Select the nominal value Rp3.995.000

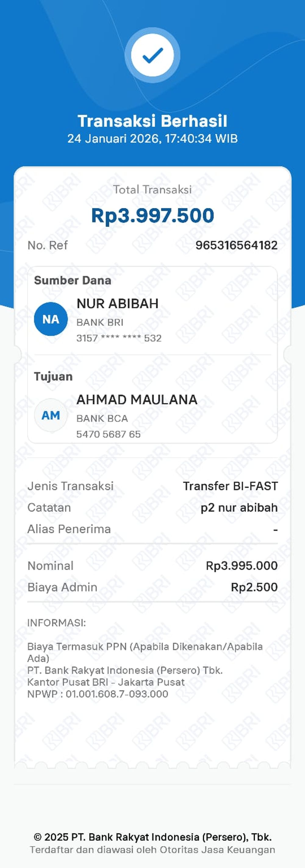coord(242,566)
